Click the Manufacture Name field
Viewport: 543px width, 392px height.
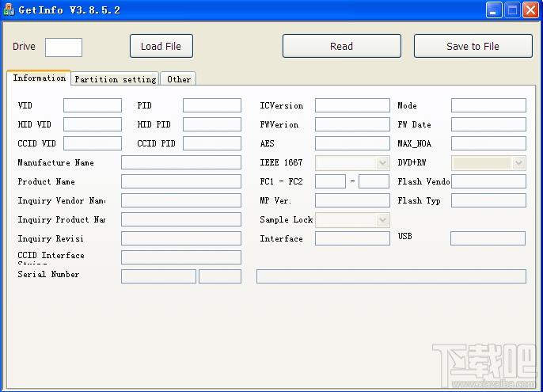point(181,162)
